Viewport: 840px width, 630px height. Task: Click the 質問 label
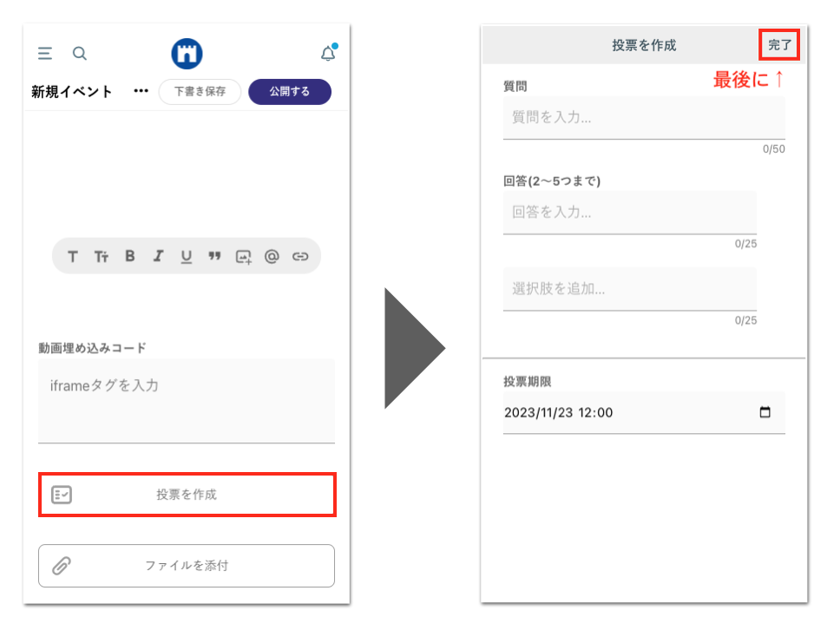click(x=515, y=86)
